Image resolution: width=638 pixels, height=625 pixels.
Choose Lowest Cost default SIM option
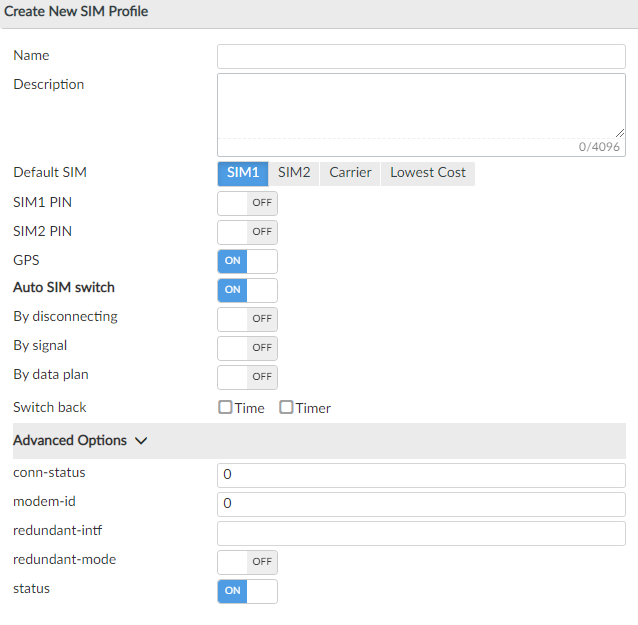428,173
